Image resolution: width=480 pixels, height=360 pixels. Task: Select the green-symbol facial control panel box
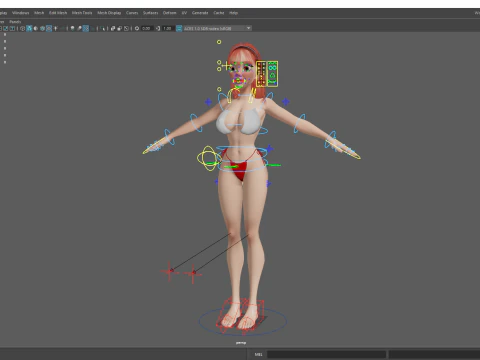[x=272, y=74]
